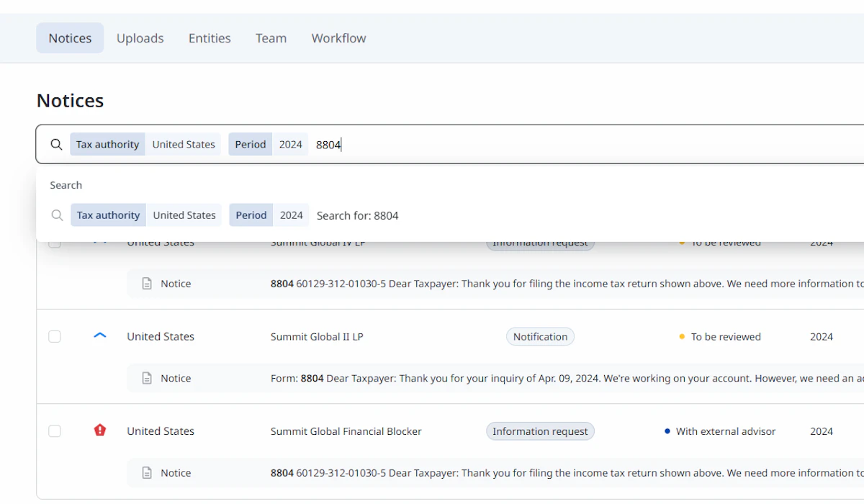This screenshot has width=864, height=504.
Task: Click the document icon under Summit Global Financial Blocker
Action: (x=147, y=473)
